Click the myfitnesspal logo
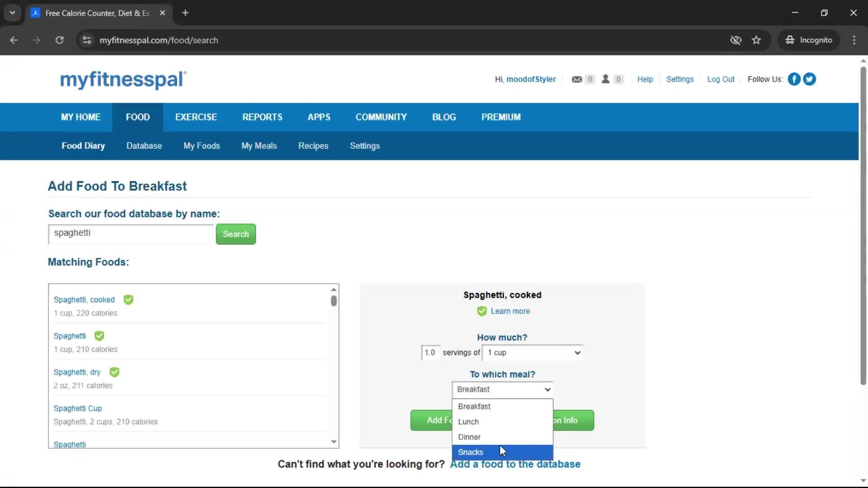The height and width of the screenshot is (488, 868). click(123, 80)
